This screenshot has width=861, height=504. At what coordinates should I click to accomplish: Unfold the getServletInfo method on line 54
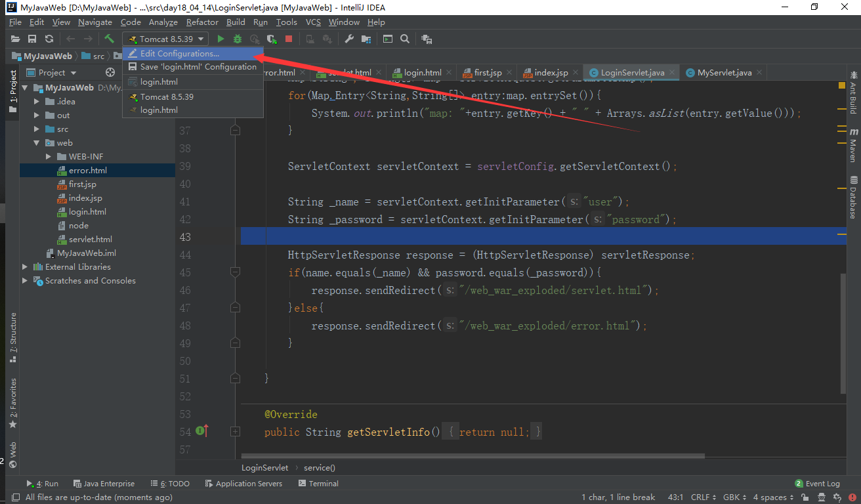[235, 432]
